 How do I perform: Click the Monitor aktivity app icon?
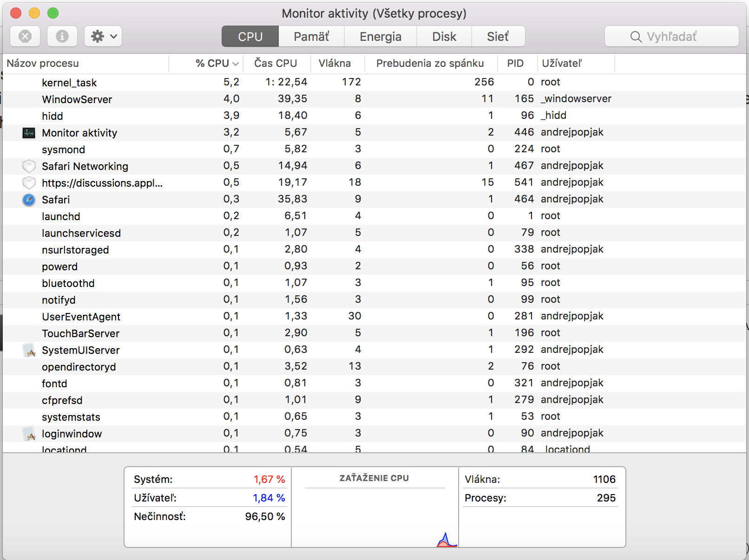29,133
